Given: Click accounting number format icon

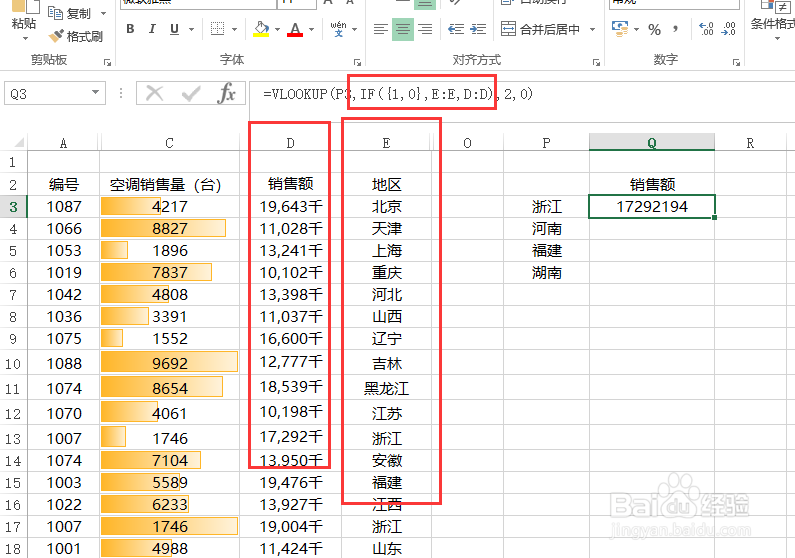Looking at the screenshot, I should point(620,29).
